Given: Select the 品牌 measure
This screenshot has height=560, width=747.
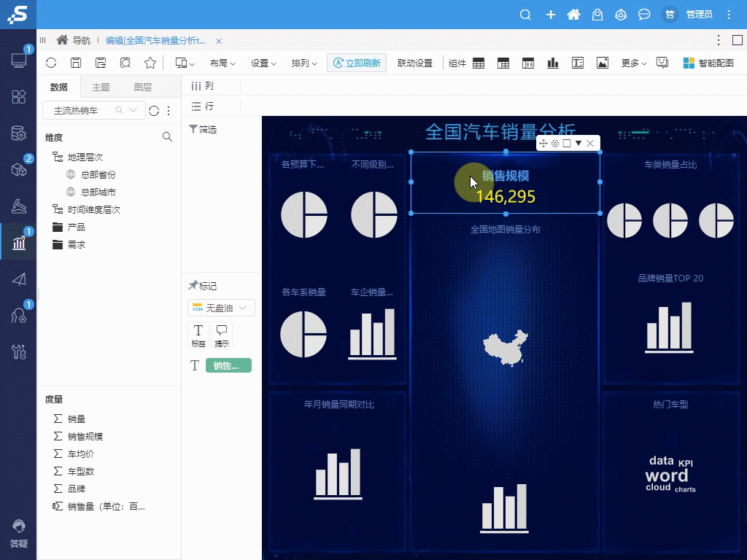Looking at the screenshot, I should coord(76,489).
